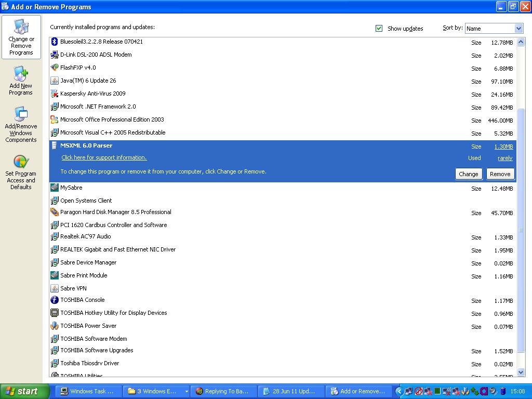Switch to the 28 Jun 11 Upd... taskbar window
Screen dimensions: 532x399
coord(291,391)
